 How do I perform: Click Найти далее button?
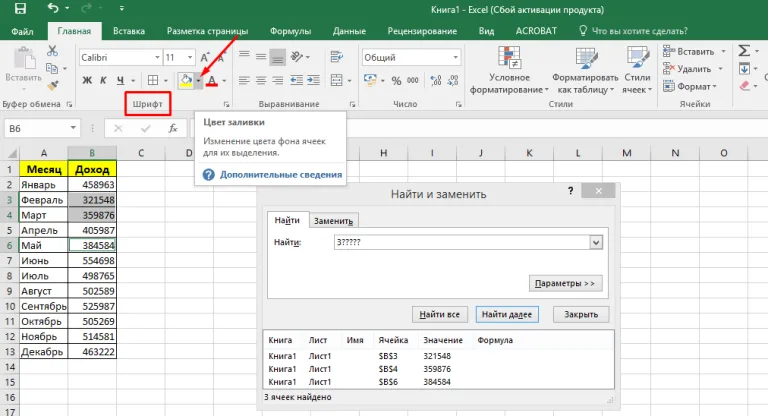[x=507, y=314]
